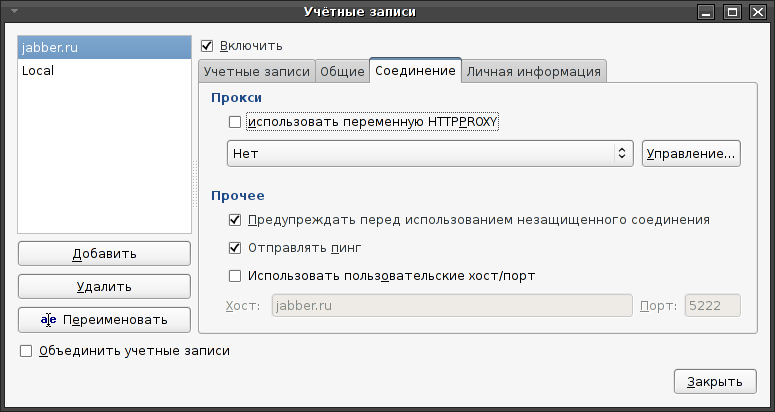Toggle warning before insecure connection checkbox
The height and width of the screenshot is (412, 775).
(x=235, y=220)
